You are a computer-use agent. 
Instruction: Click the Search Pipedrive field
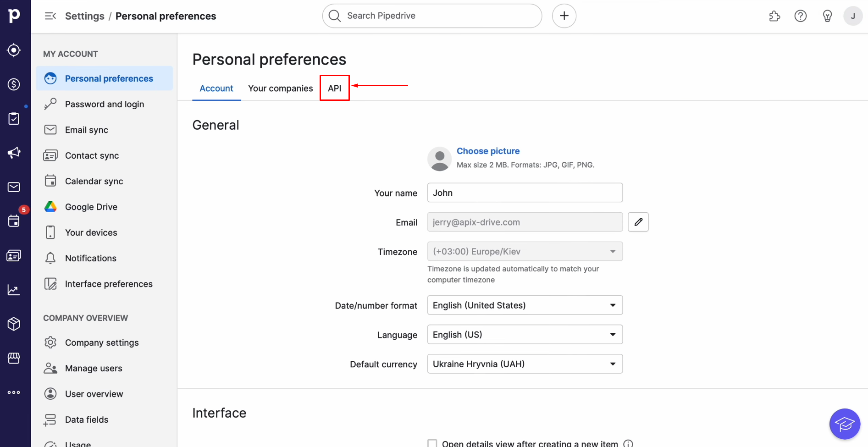click(431, 16)
